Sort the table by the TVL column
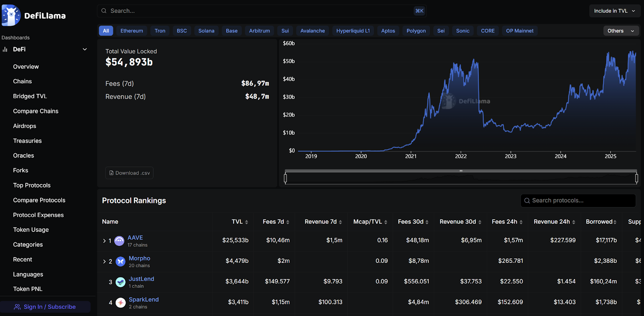 click(x=240, y=222)
